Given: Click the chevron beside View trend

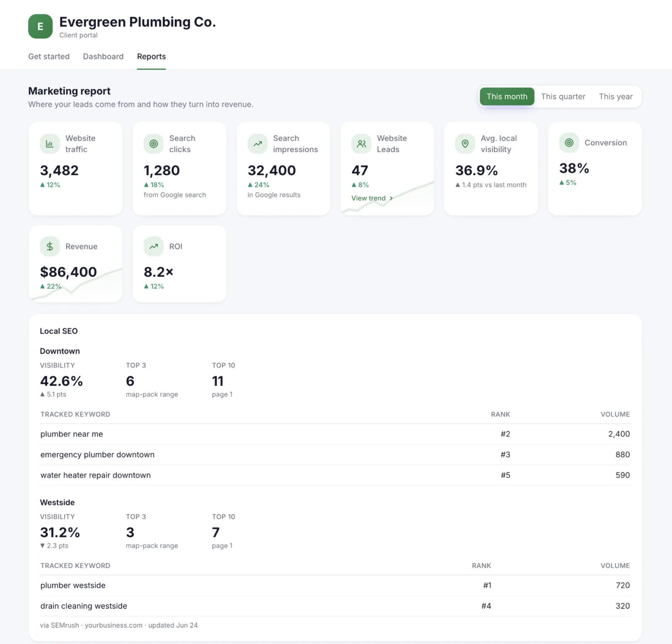Looking at the screenshot, I should click(x=391, y=198).
